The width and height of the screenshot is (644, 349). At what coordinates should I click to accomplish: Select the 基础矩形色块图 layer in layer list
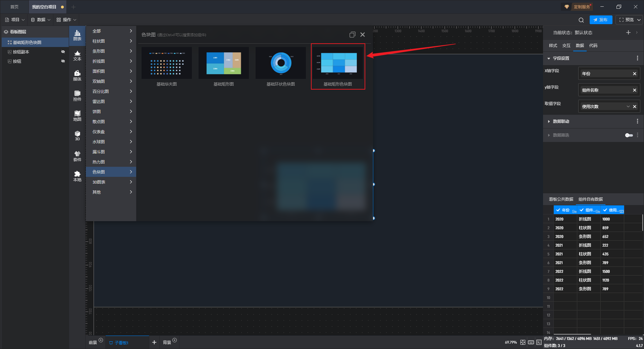coord(35,42)
